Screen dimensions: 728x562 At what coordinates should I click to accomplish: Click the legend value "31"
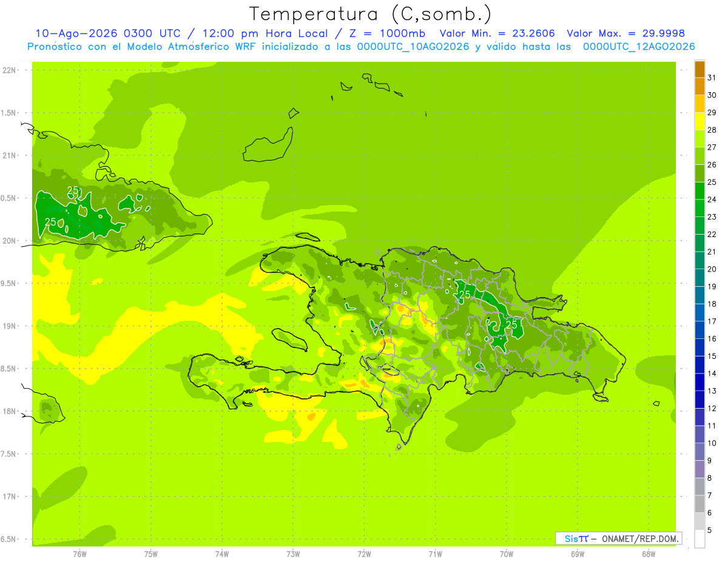tap(712, 78)
